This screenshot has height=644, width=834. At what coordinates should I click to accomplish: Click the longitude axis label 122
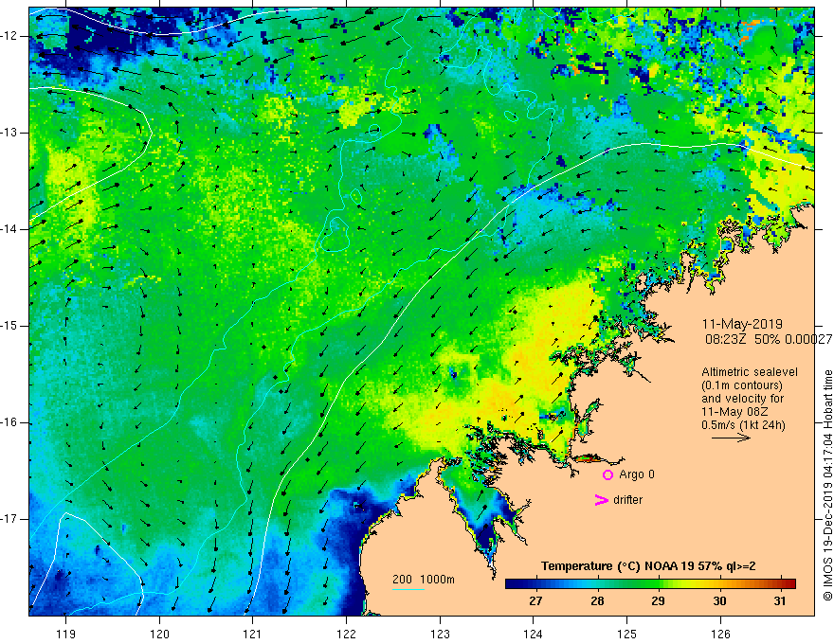point(346,634)
